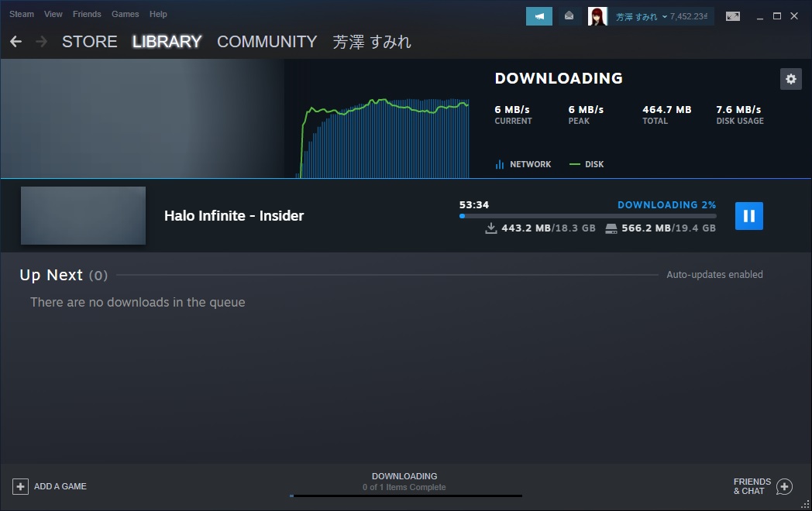Open download settings gear

791,79
